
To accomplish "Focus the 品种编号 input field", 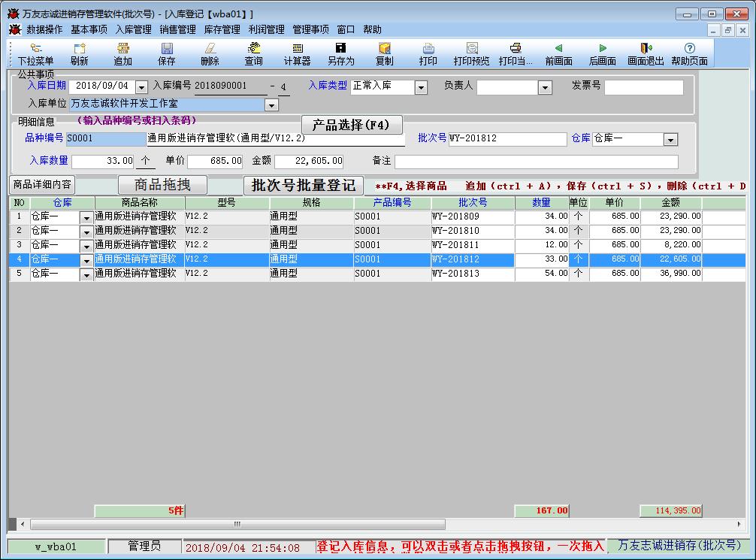I will coord(106,139).
